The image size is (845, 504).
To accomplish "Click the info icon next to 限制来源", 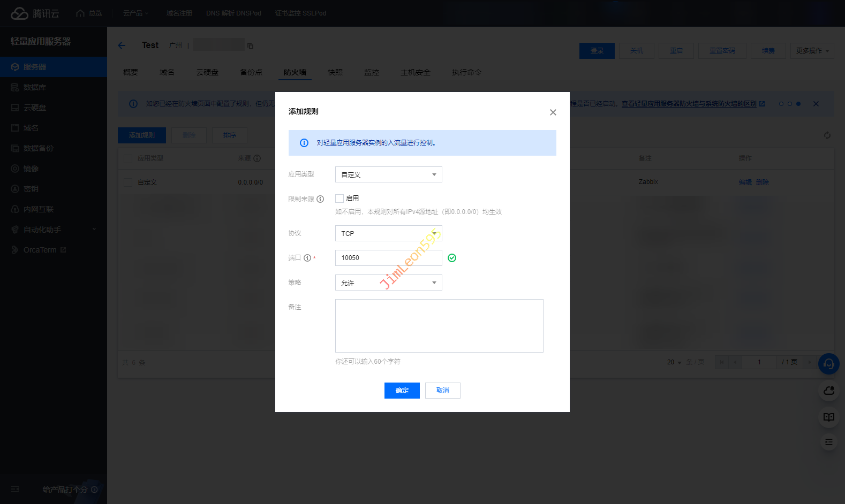I will [x=320, y=199].
